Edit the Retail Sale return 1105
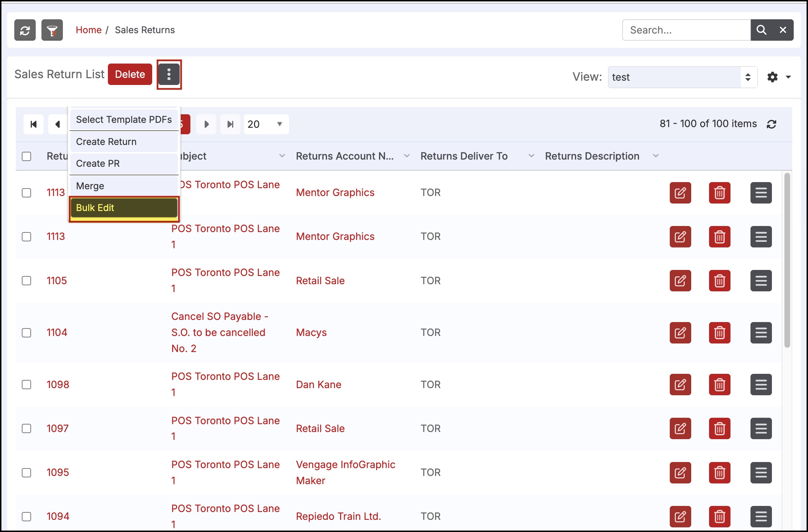This screenshot has width=808, height=532. click(x=680, y=281)
